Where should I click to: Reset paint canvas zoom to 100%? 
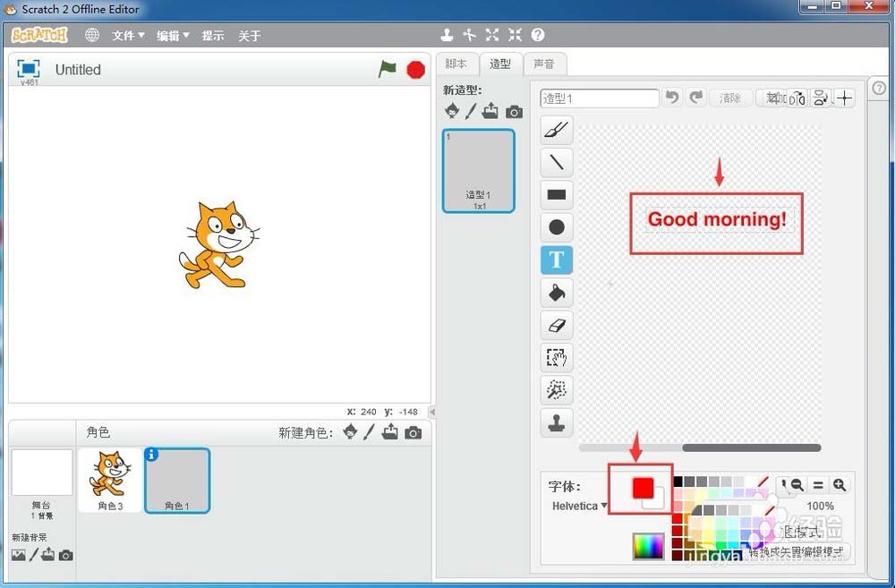818,485
